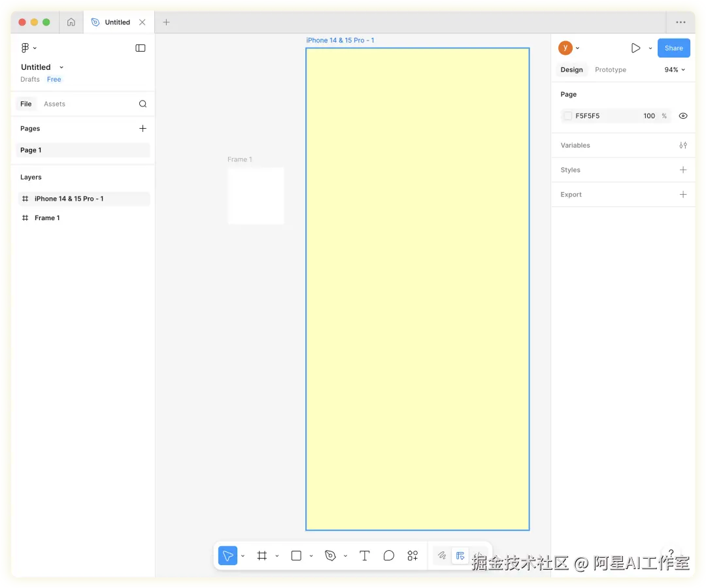Present prototype with play button

click(x=635, y=48)
